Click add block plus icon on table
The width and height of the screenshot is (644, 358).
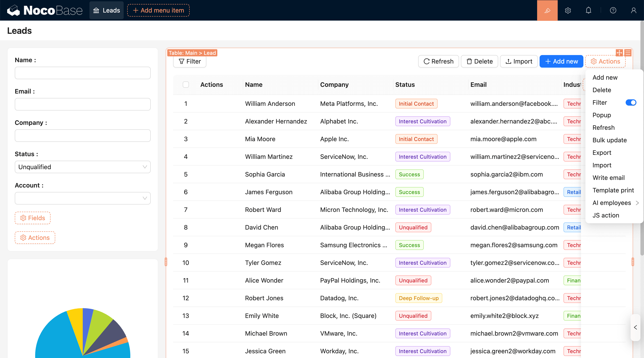tap(619, 53)
